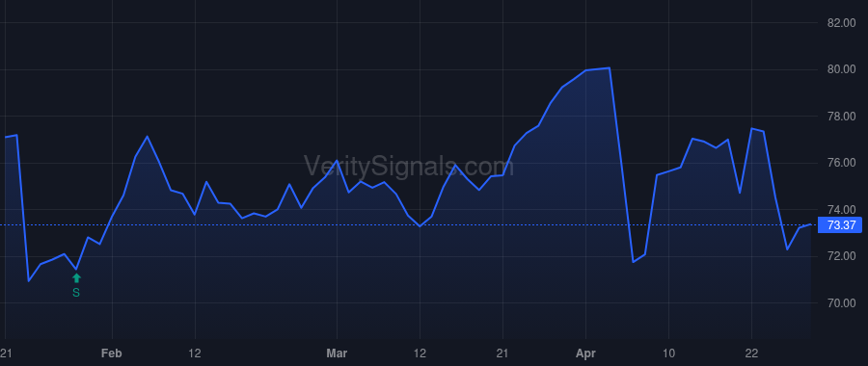Select the current price label 73.37
868x366 pixels.
840,225
